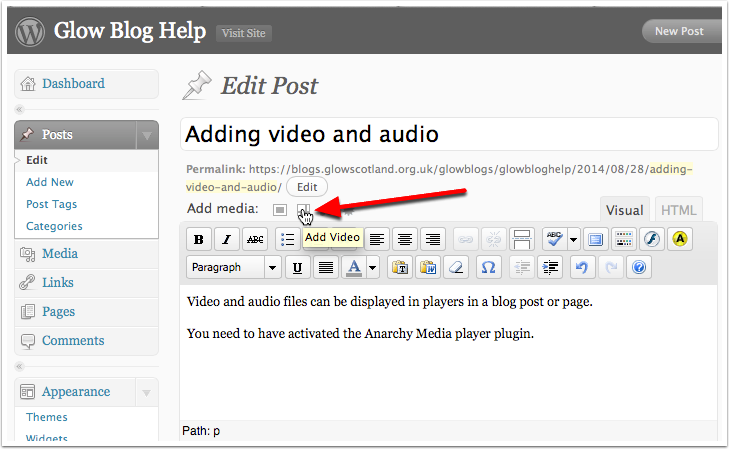The width and height of the screenshot is (729, 449).
Task: Click the permalink Edit button
Action: [307, 187]
